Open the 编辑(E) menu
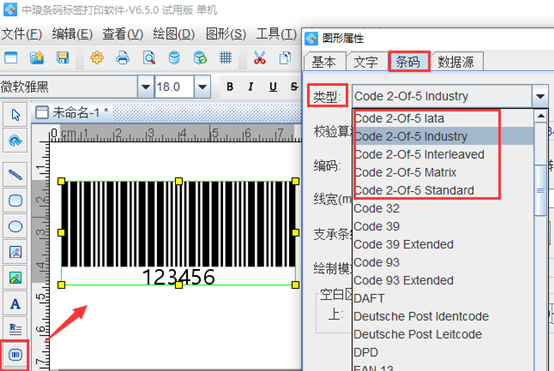 point(72,34)
